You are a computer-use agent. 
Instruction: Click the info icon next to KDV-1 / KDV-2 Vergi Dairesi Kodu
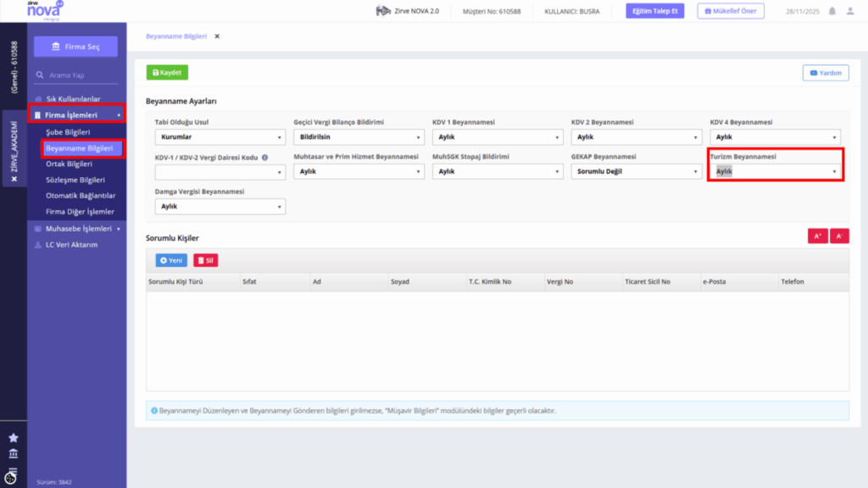coord(264,158)
